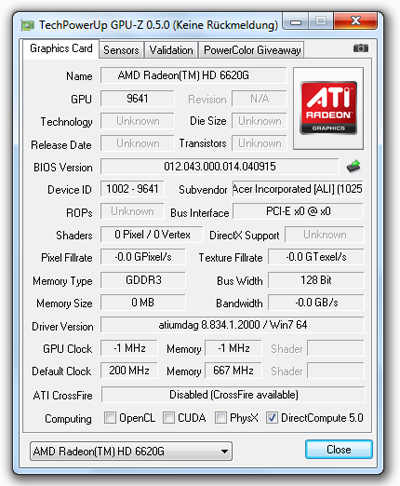Viewport: 400px width, 486px height.
Task: Open the PowerColor Giveaway tab
Action: (252, 50)
